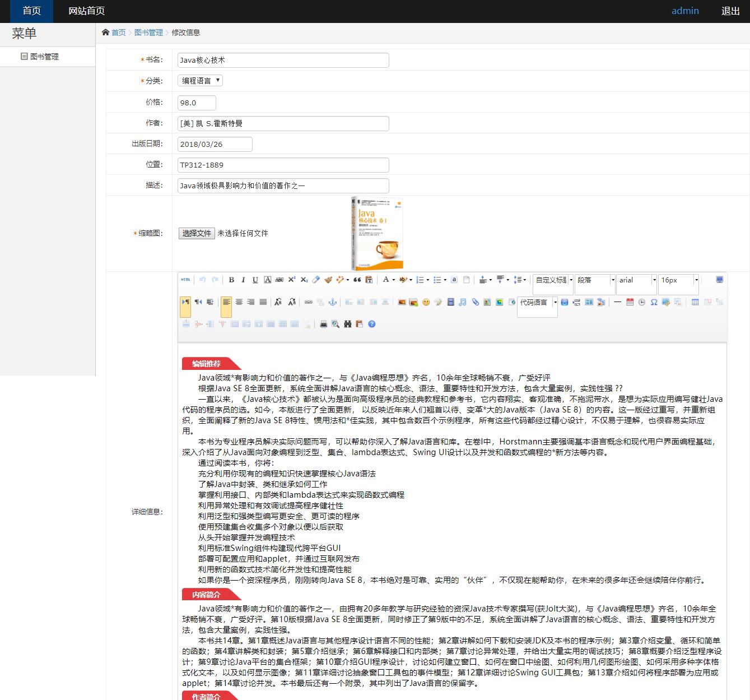Insert an anchor in the editor

click(333, 302)
